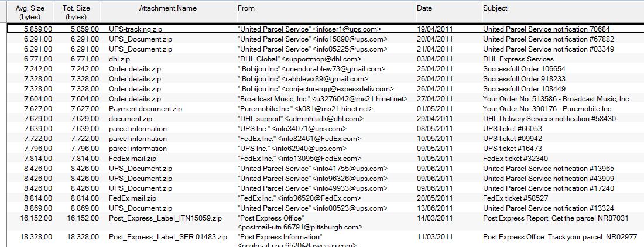
Task: Click subject UPS ticket #09942
Action: 513,139
